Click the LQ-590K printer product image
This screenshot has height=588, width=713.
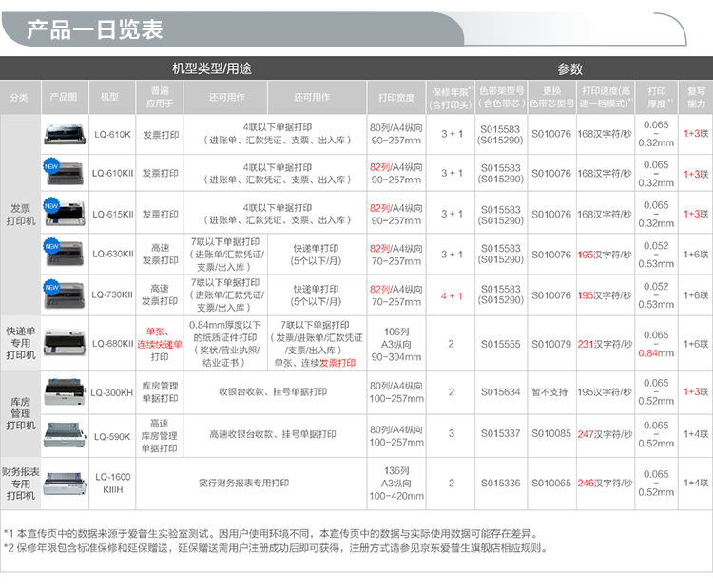tap(65, 435)
